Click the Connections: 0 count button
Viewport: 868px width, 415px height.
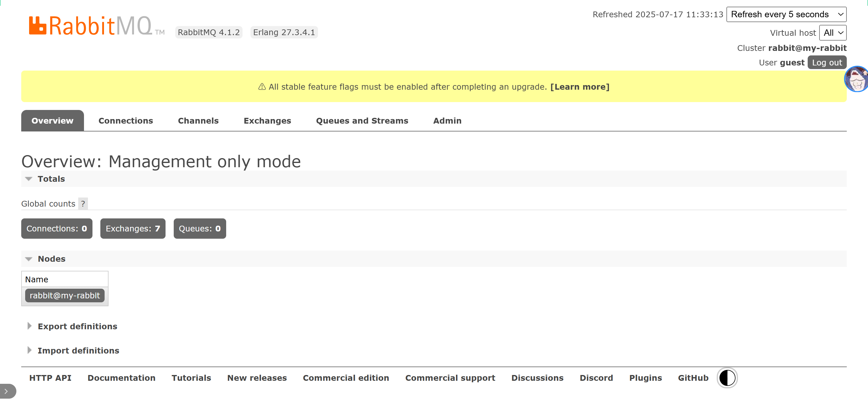pyautogui.click(x=57, y=228)
